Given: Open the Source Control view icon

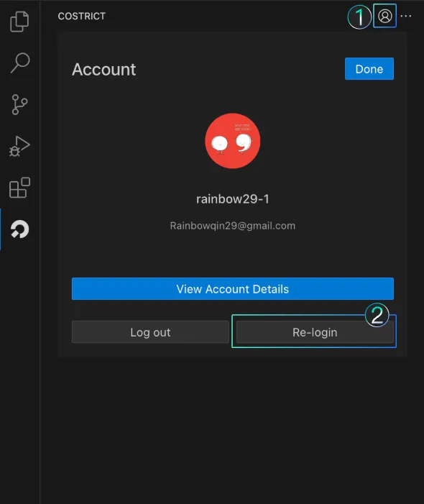Looking at the screenshot, I should pyautogui.click(x=19, y=104).
